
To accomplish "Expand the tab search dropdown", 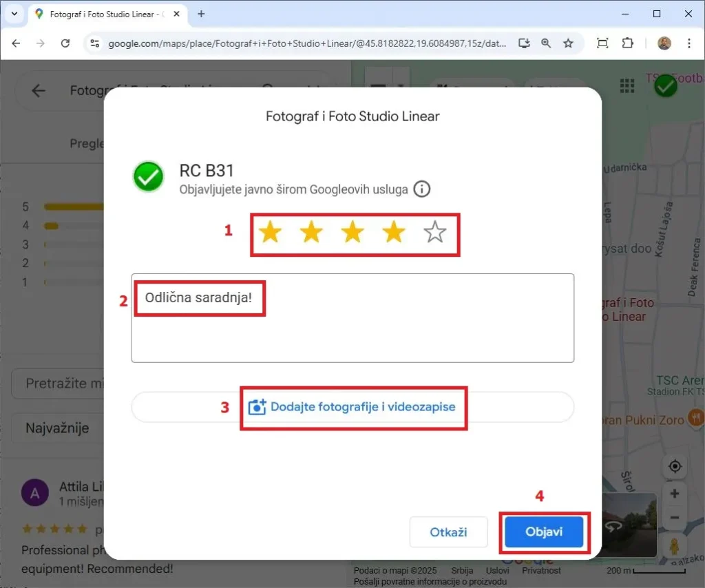I will coord(14,14).
